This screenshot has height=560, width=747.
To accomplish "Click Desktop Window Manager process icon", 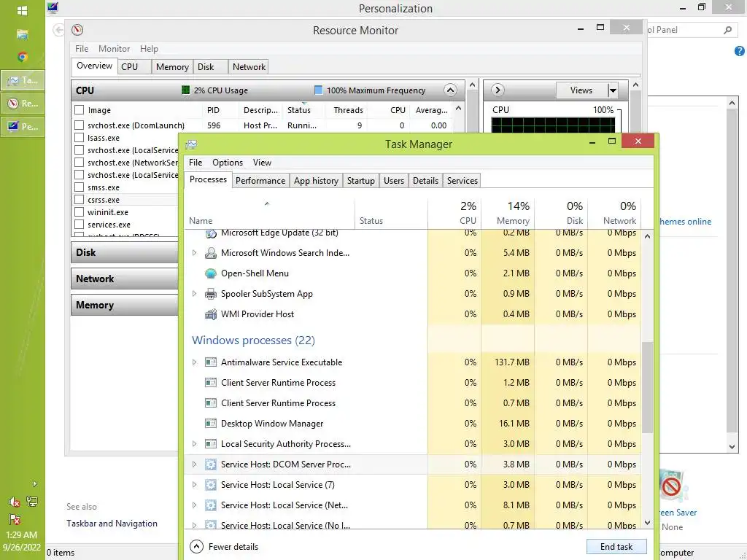I will [211, 424].
